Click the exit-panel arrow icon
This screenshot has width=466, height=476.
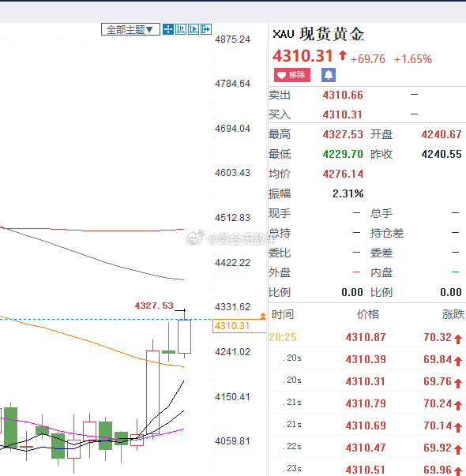[206, 29]
